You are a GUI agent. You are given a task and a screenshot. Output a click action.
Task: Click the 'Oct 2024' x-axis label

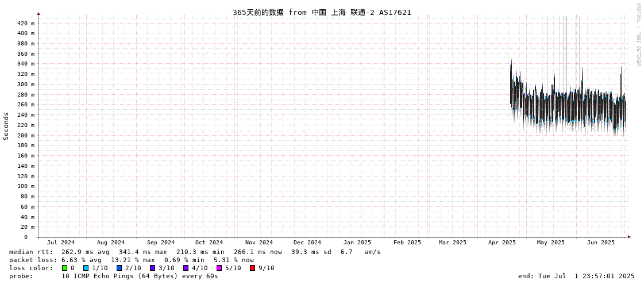(209, 243)
